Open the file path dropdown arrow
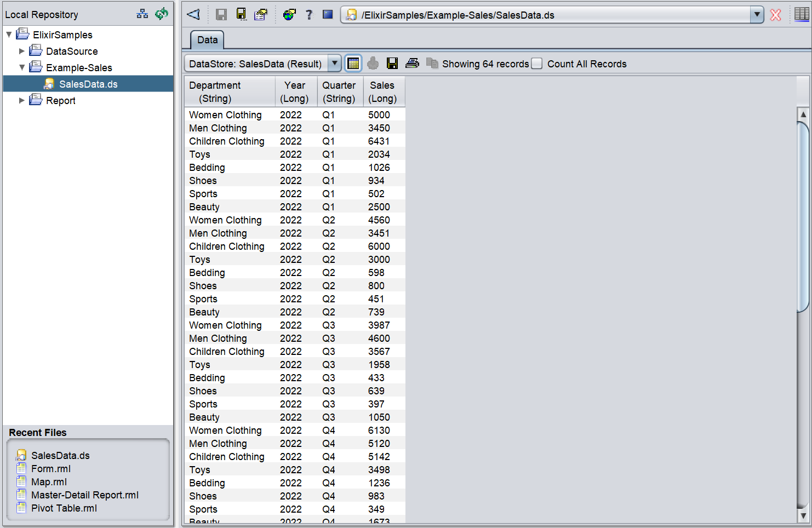This screenshot has height=528, width=812. tap(757, 15)
